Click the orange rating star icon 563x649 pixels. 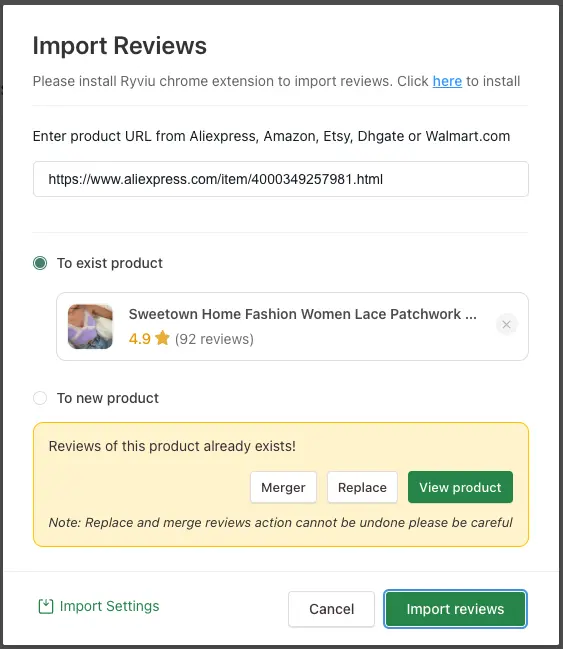click(x=163, y=338)
